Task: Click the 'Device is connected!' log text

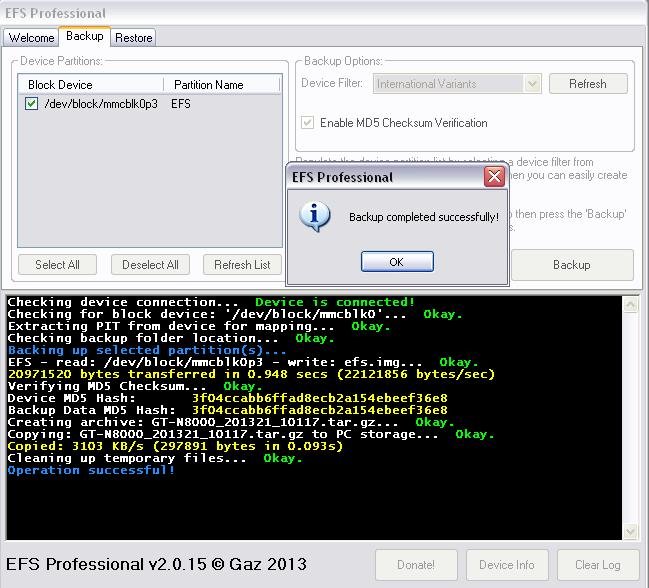Action: click(x=335, y=302)
